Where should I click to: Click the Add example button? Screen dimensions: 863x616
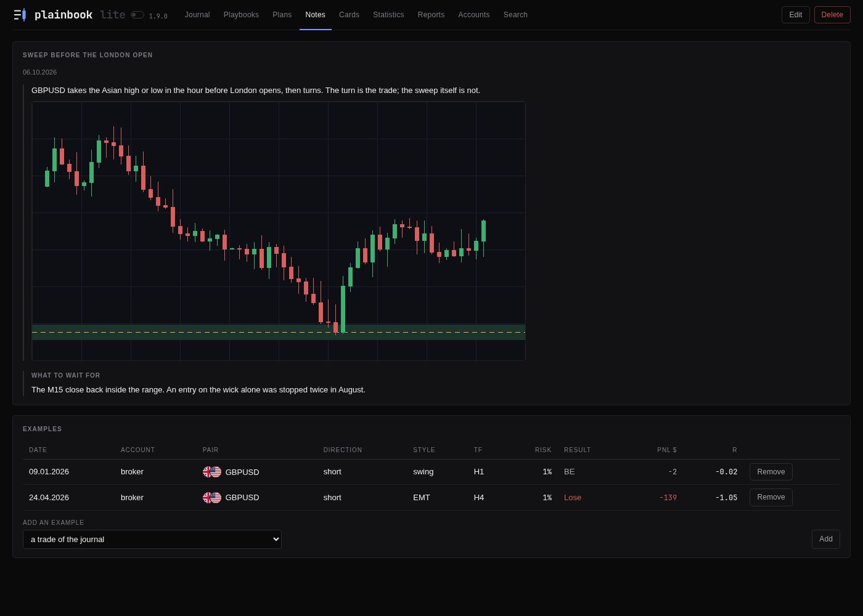click(x=826, y=539)
